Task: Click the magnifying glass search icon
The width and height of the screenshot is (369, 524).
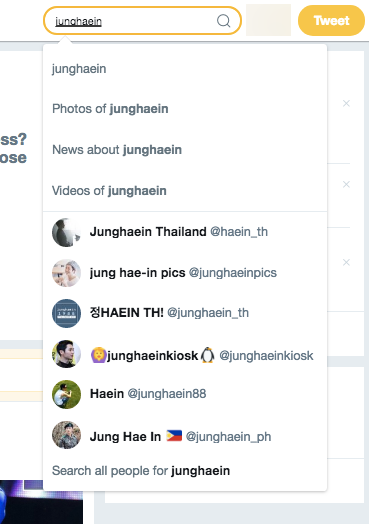Action: click(223, 21)
